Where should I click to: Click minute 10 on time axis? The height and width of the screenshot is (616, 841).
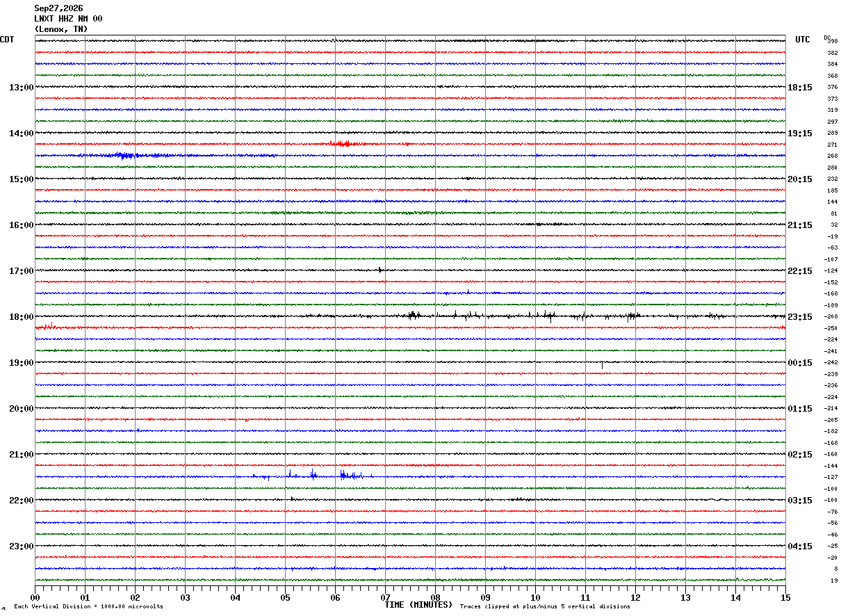pos(535,597)
